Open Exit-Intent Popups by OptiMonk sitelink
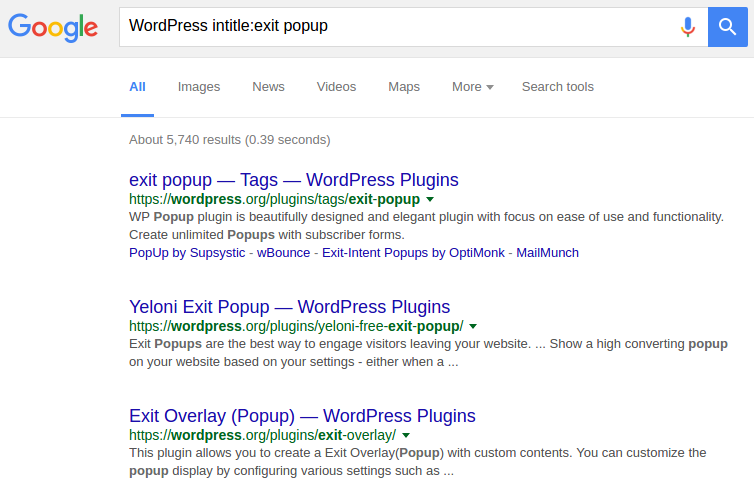Image resolution: width=754 pixels, height=490 pixels. tap(413, 253)
